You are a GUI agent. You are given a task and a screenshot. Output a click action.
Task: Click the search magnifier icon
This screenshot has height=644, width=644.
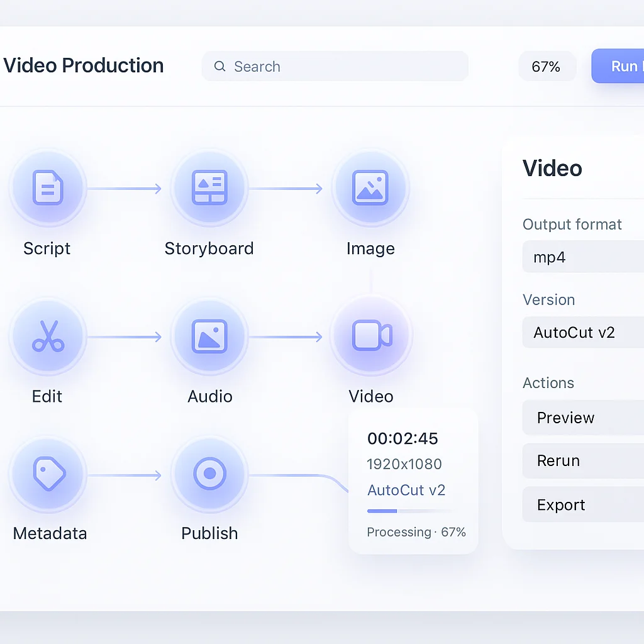219,66
